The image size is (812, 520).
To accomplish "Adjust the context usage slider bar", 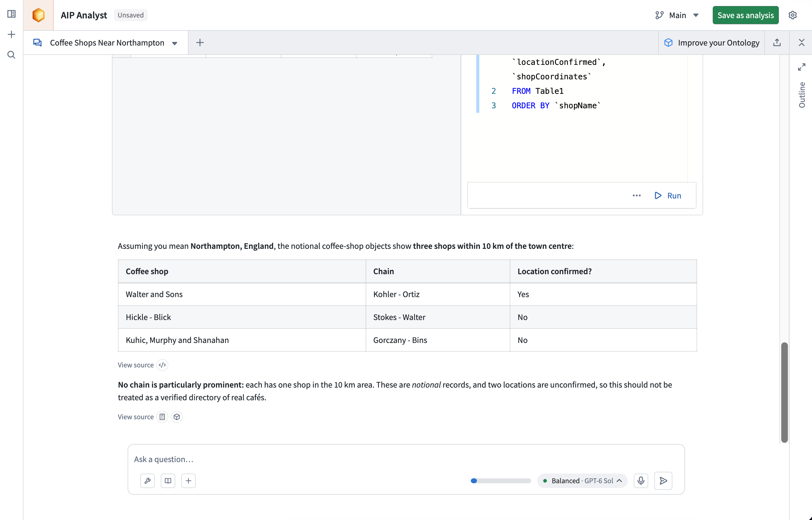I will point(501,481).
